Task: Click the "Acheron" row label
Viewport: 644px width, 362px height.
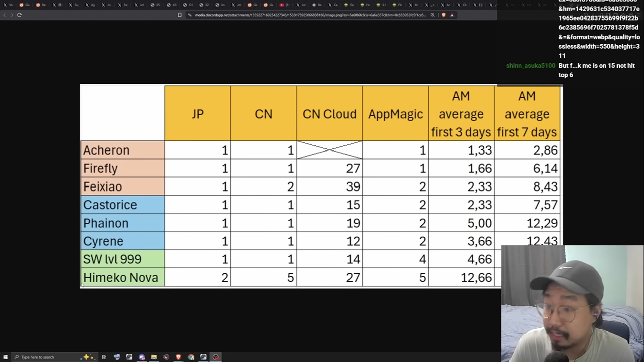Action: coord(123,150)
